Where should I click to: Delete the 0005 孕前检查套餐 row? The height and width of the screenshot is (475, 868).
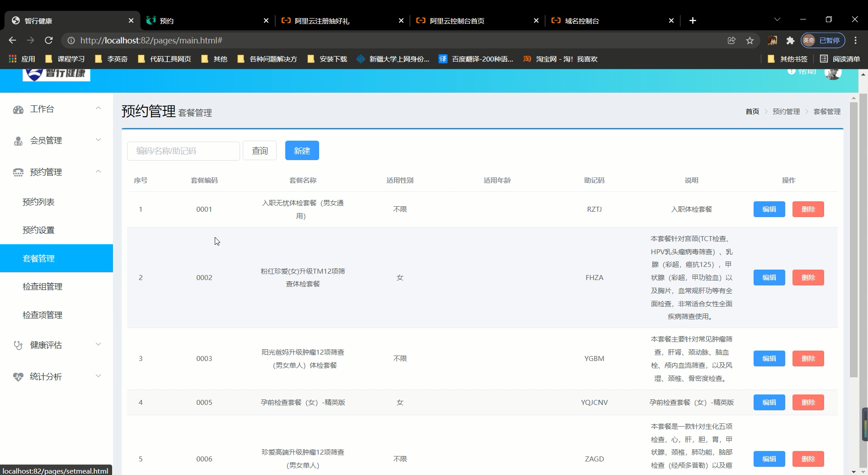click(x=808, y=403)
